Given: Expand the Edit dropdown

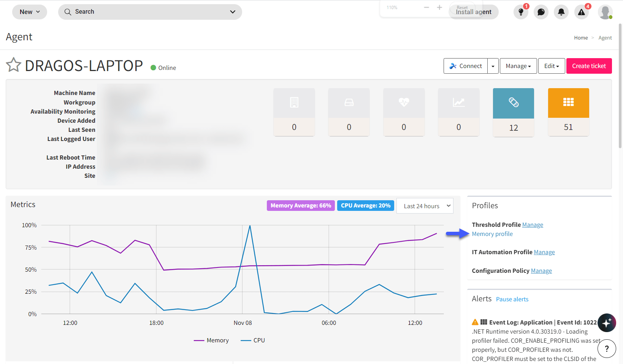Looking at the screenshot, I should [551, 66].
